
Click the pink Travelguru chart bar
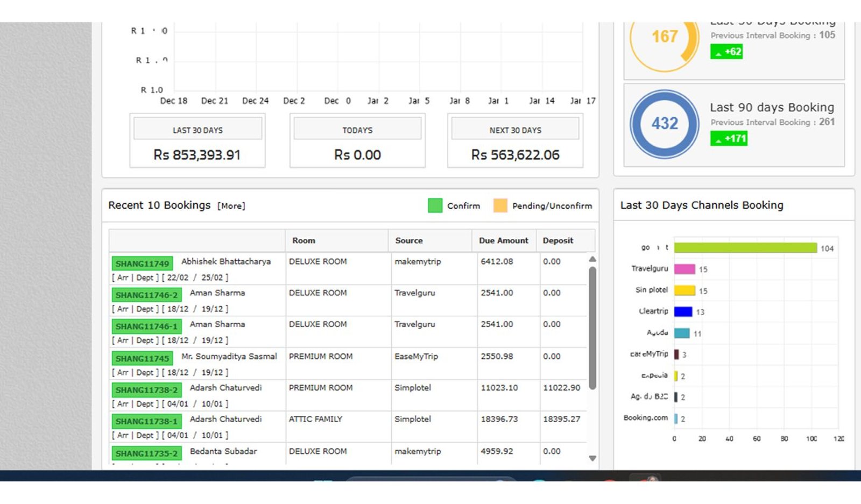[684, 269]
